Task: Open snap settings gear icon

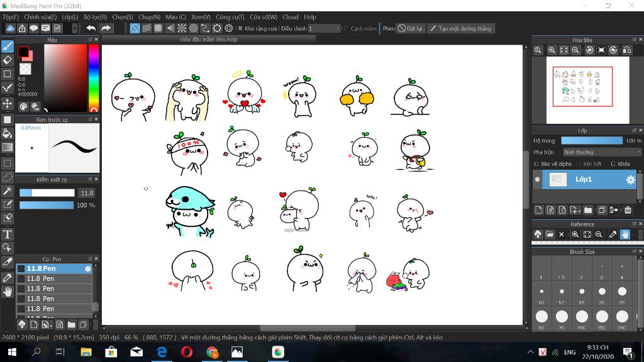Action: pyautogui.click(x=229, y=28)
